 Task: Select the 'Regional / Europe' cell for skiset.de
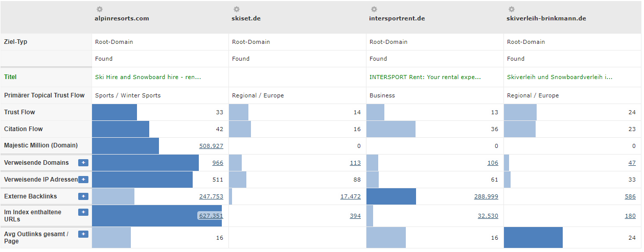(258, 95)
